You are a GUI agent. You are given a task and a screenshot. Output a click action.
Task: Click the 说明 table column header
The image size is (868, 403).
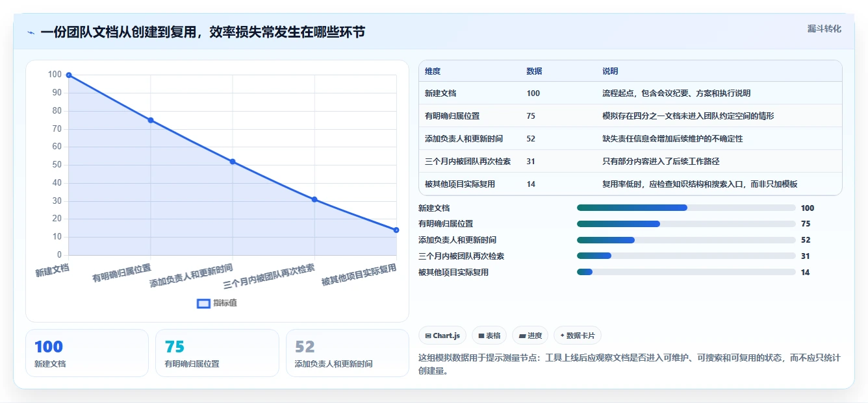610,71
